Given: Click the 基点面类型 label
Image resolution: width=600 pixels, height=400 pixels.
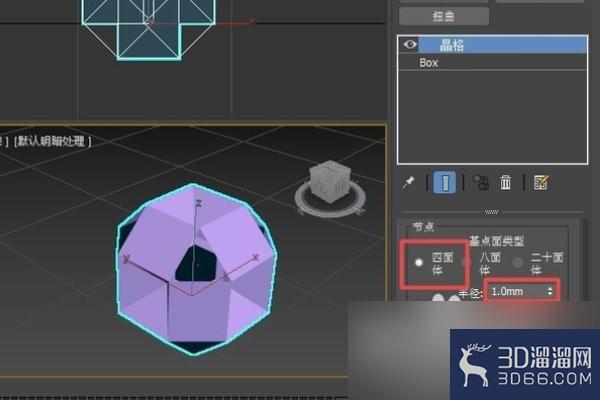Looking at the screenshot, I should click(496, 241).
